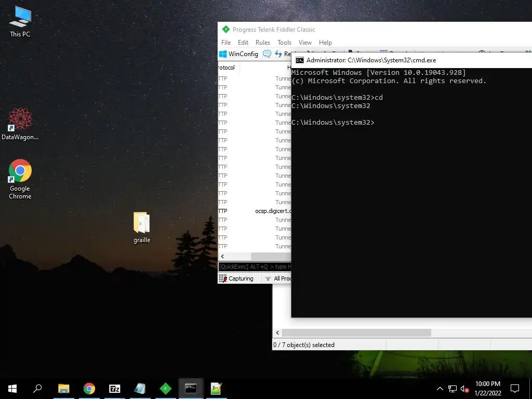
Task: Open the This PC desktop icon
Action: [20, 22]
